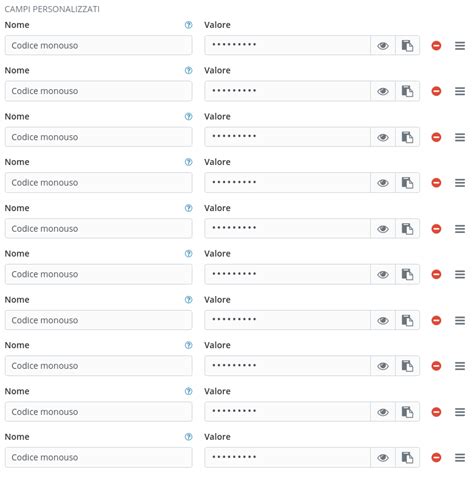Copy the second row's value to clipboard

pos(409,91)
